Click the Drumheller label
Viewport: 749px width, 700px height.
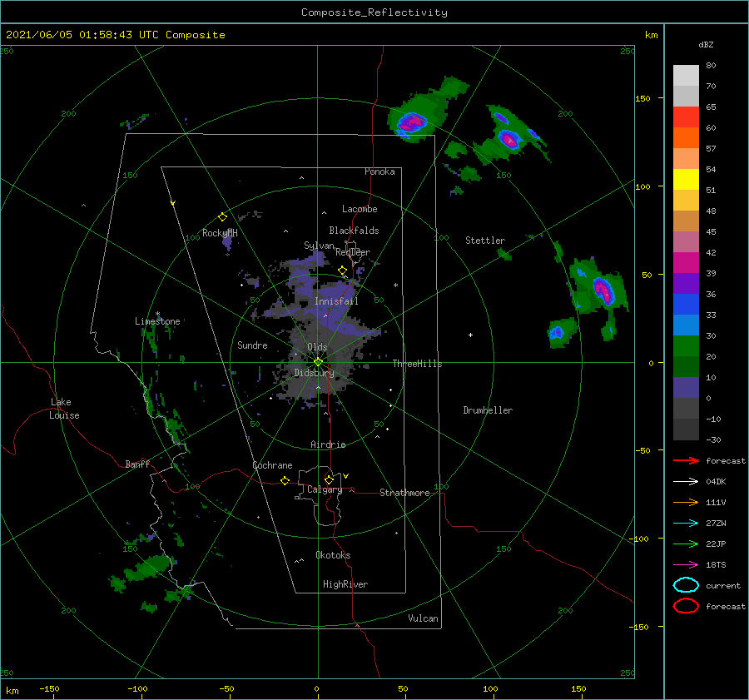tap(488, 410)
